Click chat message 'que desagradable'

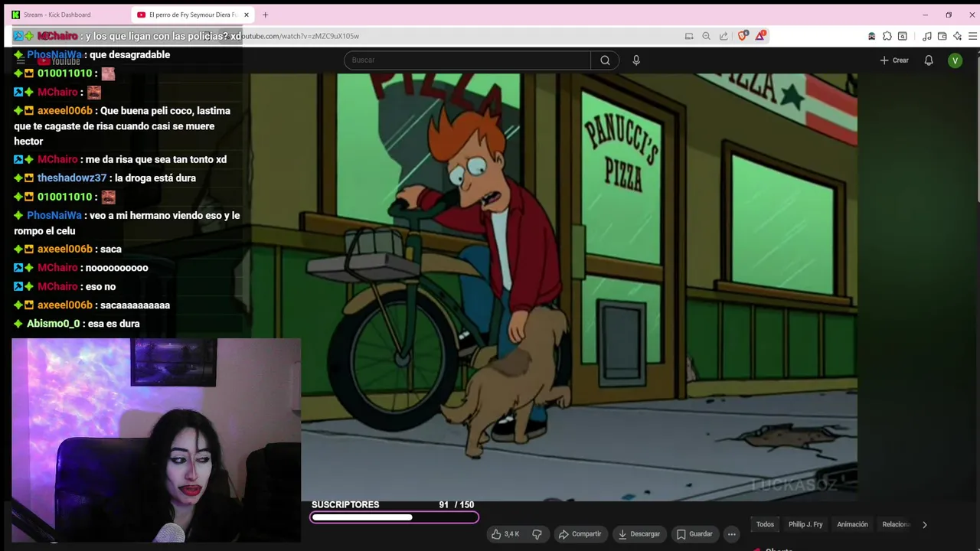[129, 54]
